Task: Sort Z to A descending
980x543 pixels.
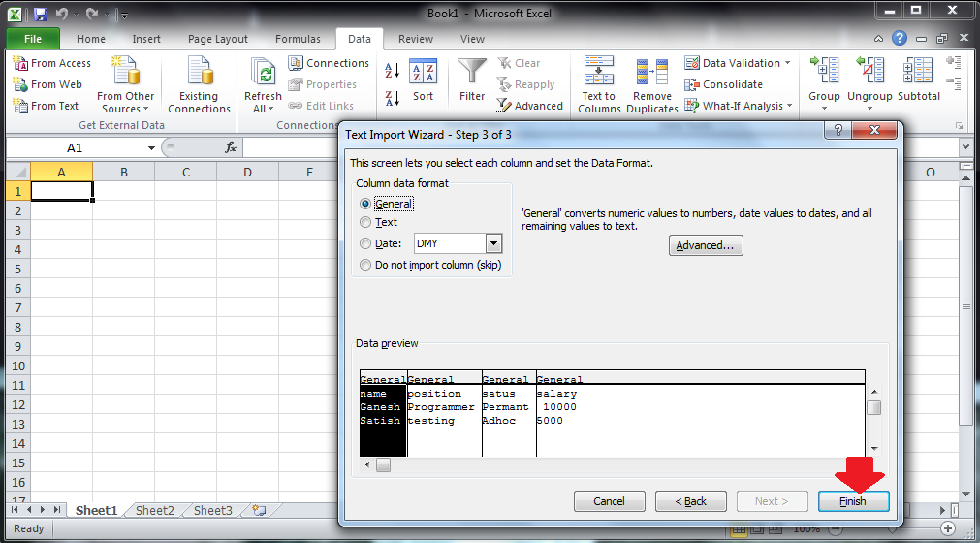Action: (x=392, y=98)
